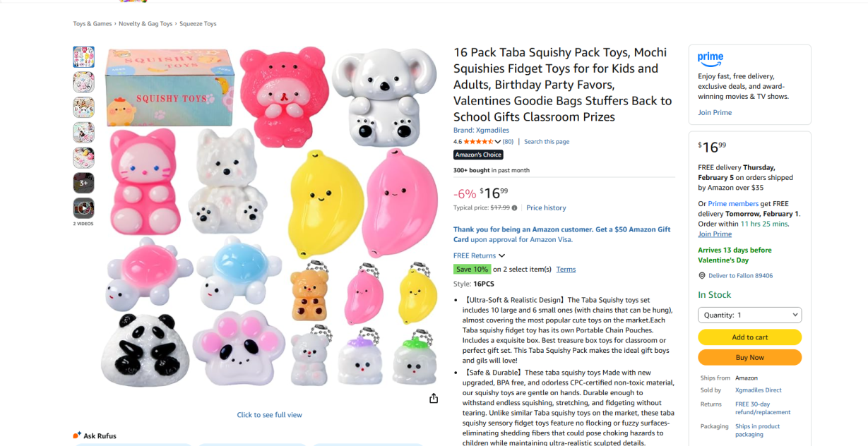Expand the FREE Returns chevron
This screenshot has height=446, width=868.
pyautogui.click(x=502, y=255)
